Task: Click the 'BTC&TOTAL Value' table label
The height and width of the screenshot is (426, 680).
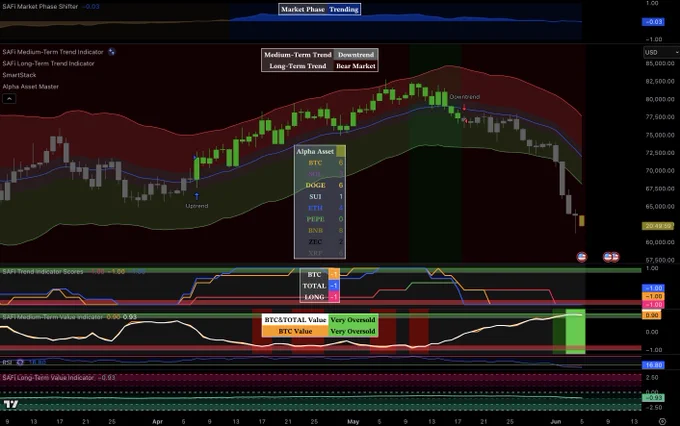Action: pyautogui.click(x=295, y=320)
